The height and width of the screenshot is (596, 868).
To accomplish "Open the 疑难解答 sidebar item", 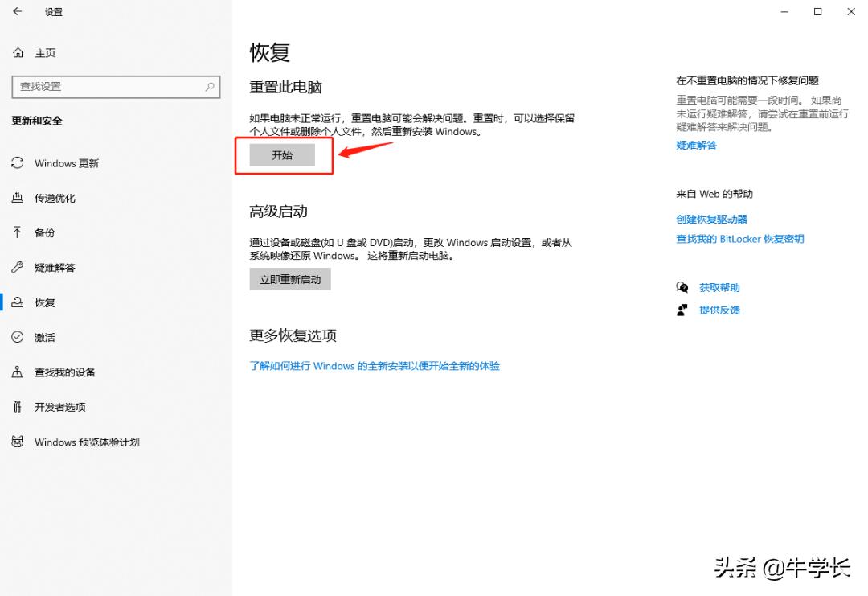I will click(18, 267).
